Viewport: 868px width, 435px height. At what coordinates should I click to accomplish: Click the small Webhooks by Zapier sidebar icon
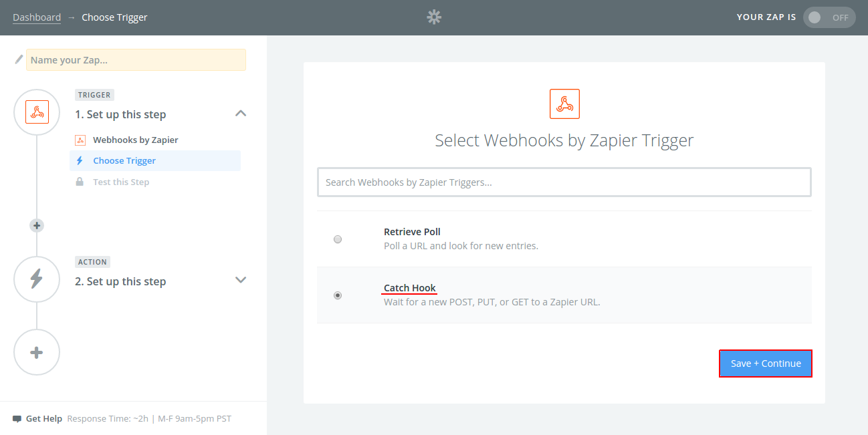click(80, 140)
